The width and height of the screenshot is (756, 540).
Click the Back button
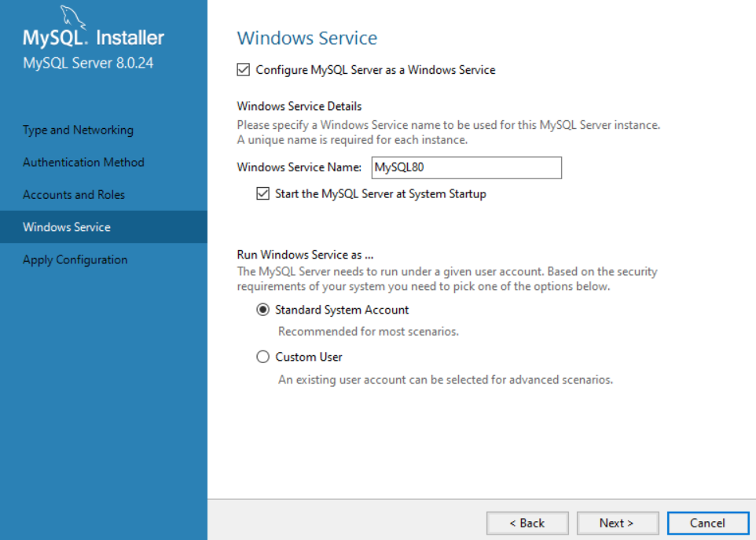[527, 523]
